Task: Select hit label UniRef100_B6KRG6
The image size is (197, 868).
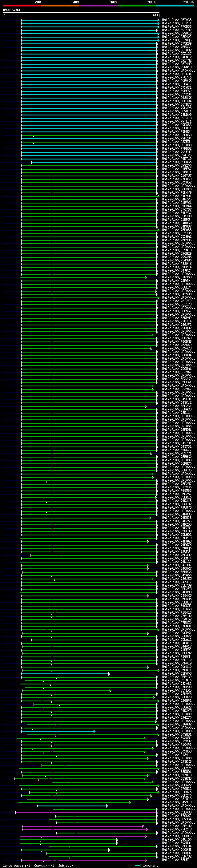Action: pyautogui.click(x=177, y=572)
